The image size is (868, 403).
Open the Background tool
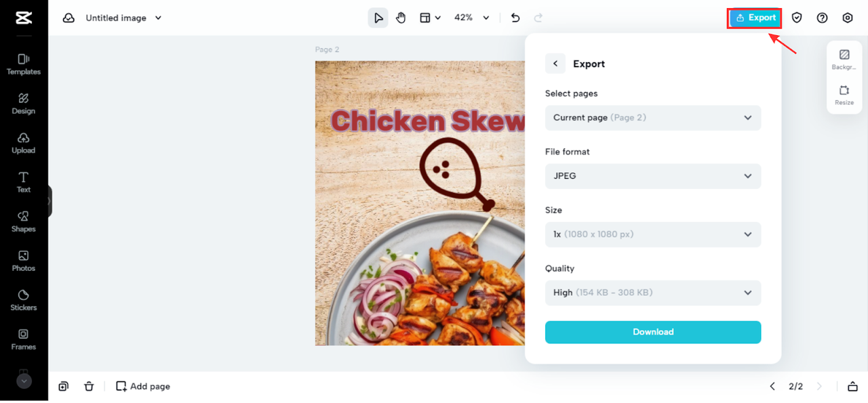coord(844,60)
